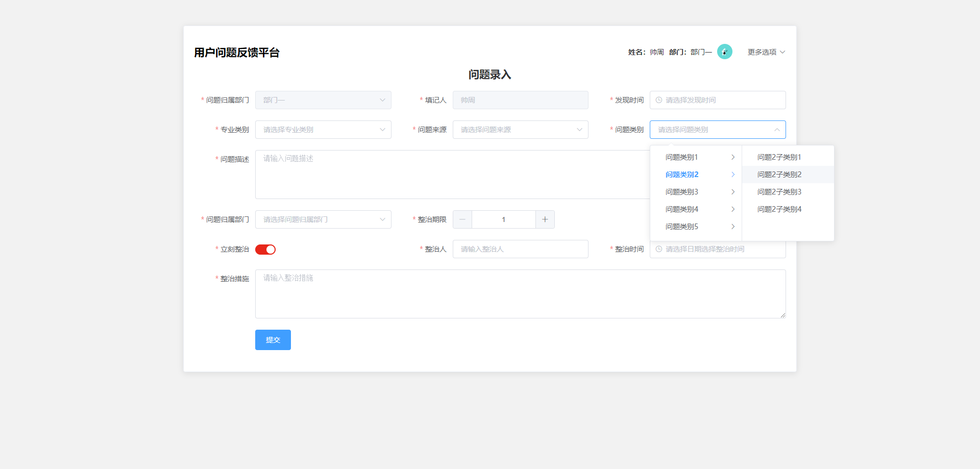Click the 提交 submit button
Viewport: 980px width, 469px height.
(273, 339)
